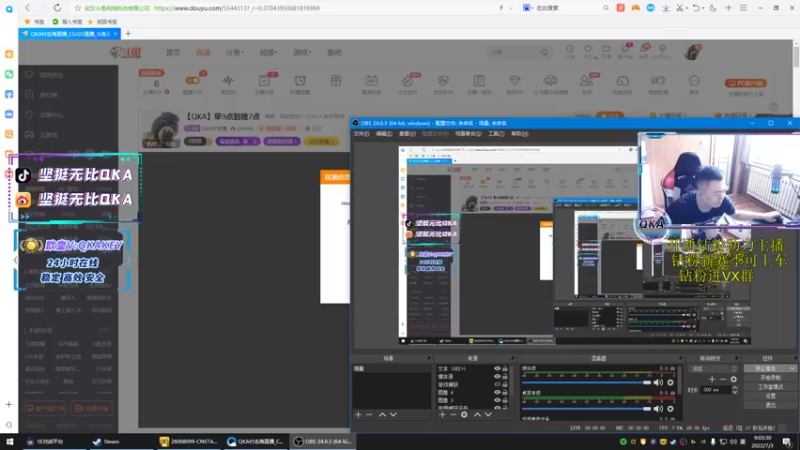Add a new source in OBS Sources panel
The height and width of the screenshot is (450, 800).
coord(442,415)
